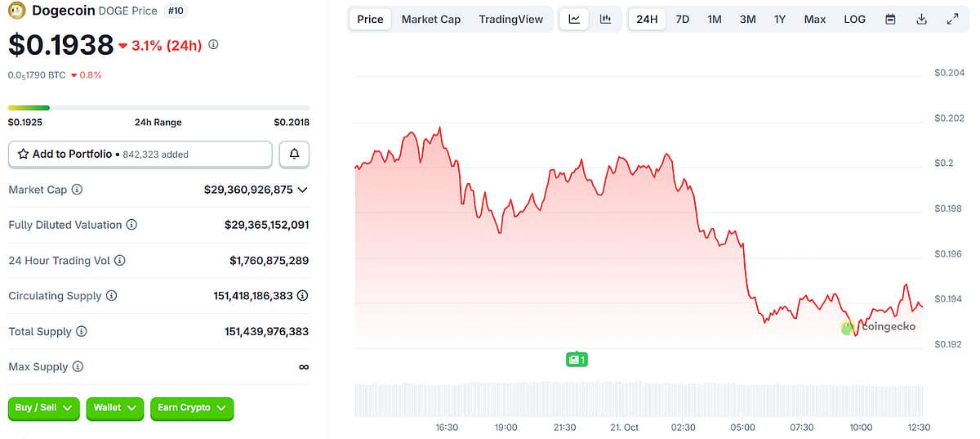This screenshot has width=980, height=439.
Task: Select the Market Cap chart tab
Action: coord(431,19)
